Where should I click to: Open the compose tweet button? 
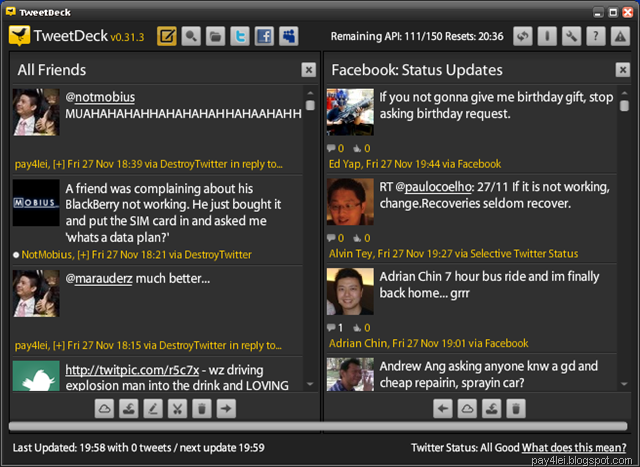(167, 36)
